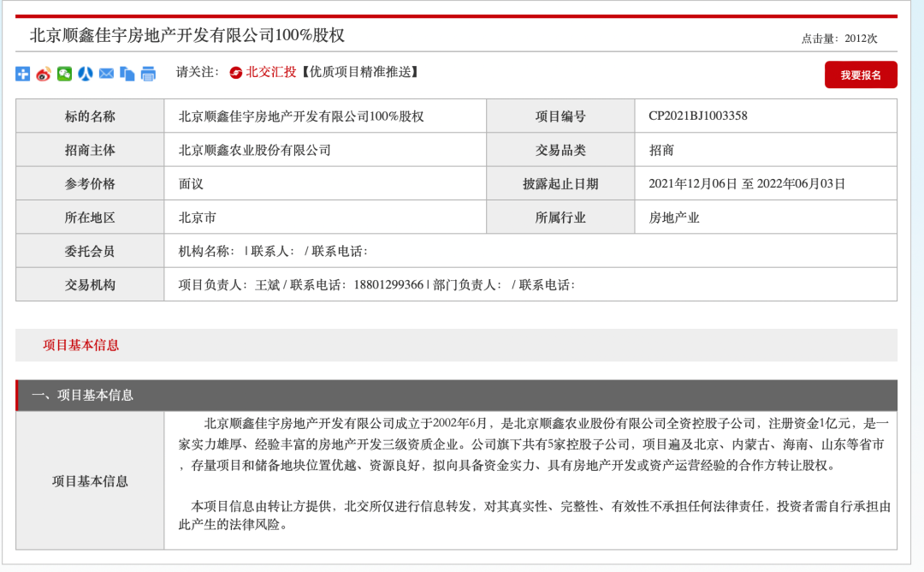Click the 机构名称 contact info line
The width and height of the screenshot is (924, 572).
point(273,251)
